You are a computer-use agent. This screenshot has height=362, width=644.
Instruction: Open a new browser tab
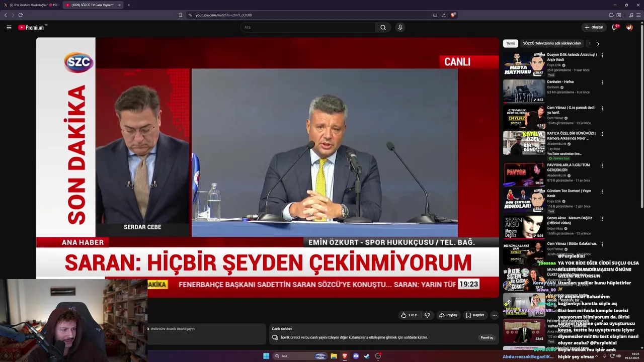click(x=129, y=5)
